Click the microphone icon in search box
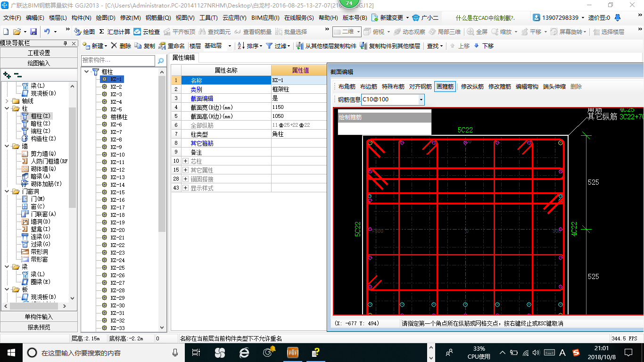The height and width of the screenshot is (362, 644). click(175, 352)
